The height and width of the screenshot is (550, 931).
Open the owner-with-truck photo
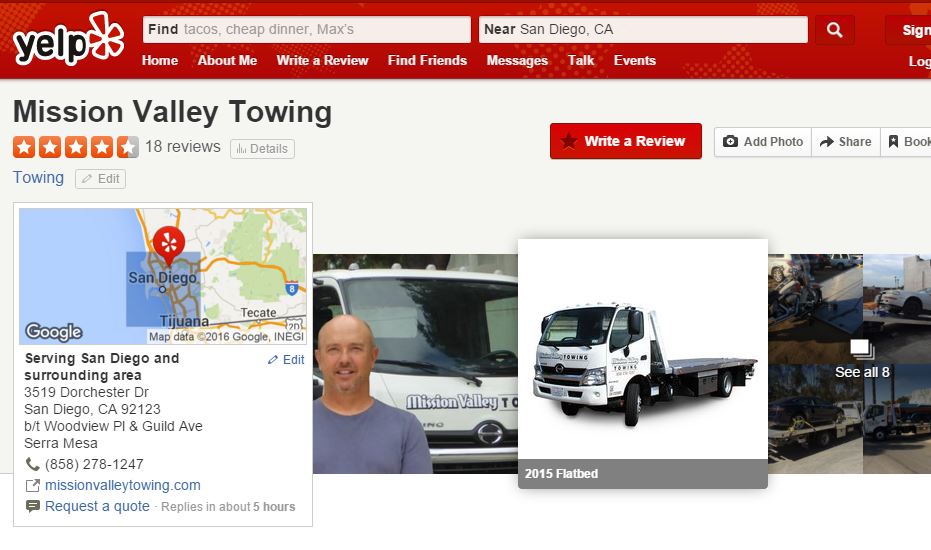(415, 363)
